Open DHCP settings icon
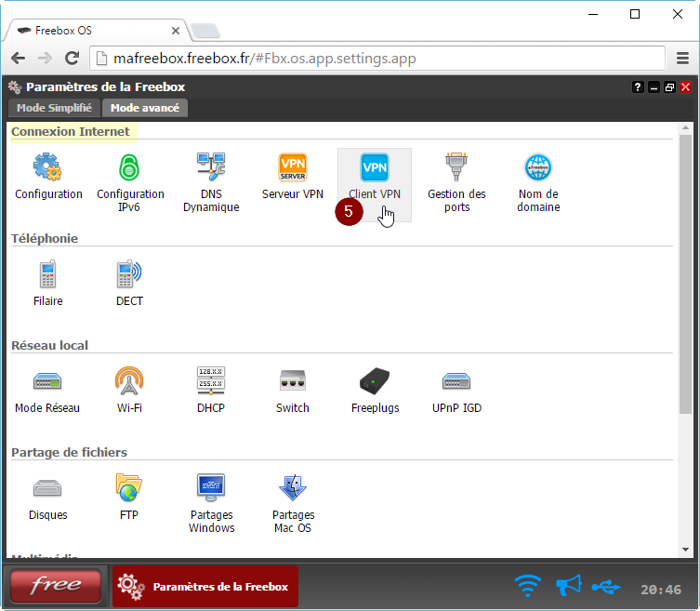700x611 pixels. pyautogui.click(x=211, y=380)
